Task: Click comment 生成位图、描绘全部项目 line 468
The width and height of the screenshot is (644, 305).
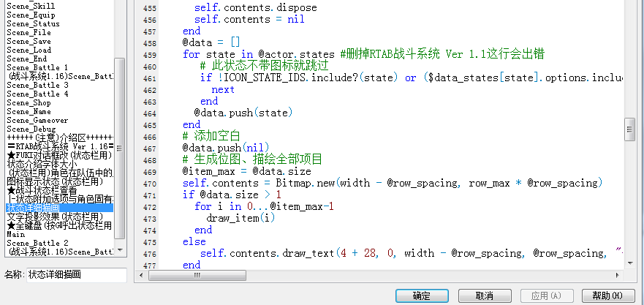Action: pyautogui.click(x=253, y=159)
